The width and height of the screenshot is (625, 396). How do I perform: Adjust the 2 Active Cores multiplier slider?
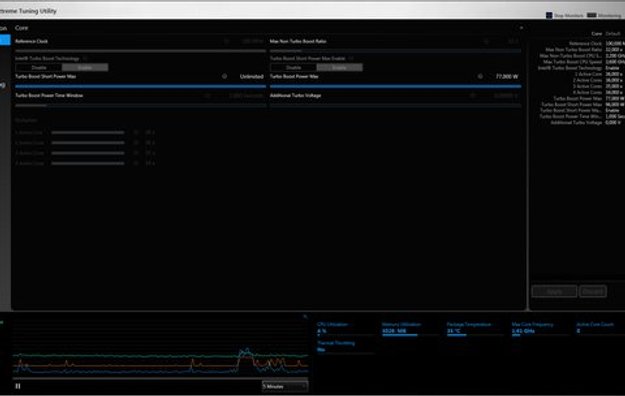click(88, 143)
